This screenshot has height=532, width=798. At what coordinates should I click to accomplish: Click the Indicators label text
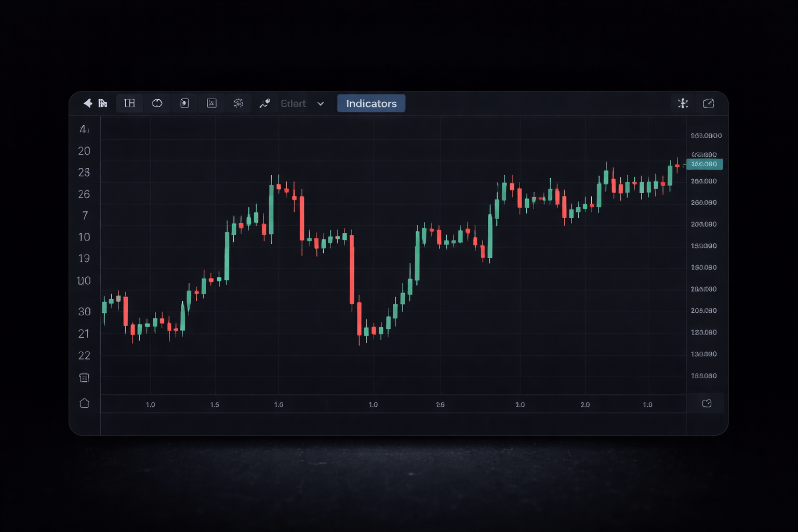371,103
